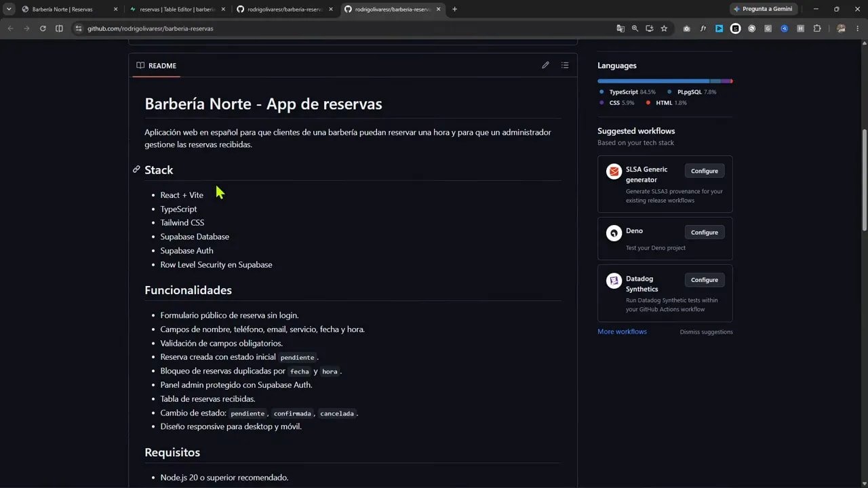Image resolution: width=868 pixels, height=488 pixels.
Task: Click 'Node.js 20 o superior recomendado.' item
Action: pyautogui.click(x=224, y=478)
